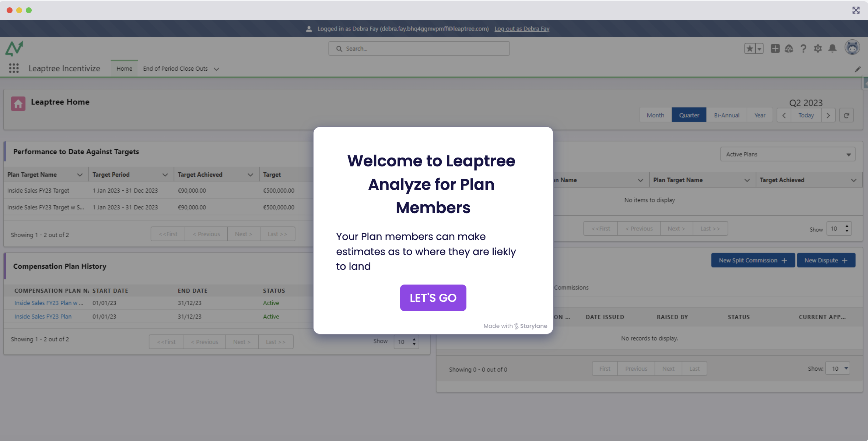The width and height of the screenshot is (868, 441).
Task: Open the app launcher grid icon
Action: pos(14,68)
